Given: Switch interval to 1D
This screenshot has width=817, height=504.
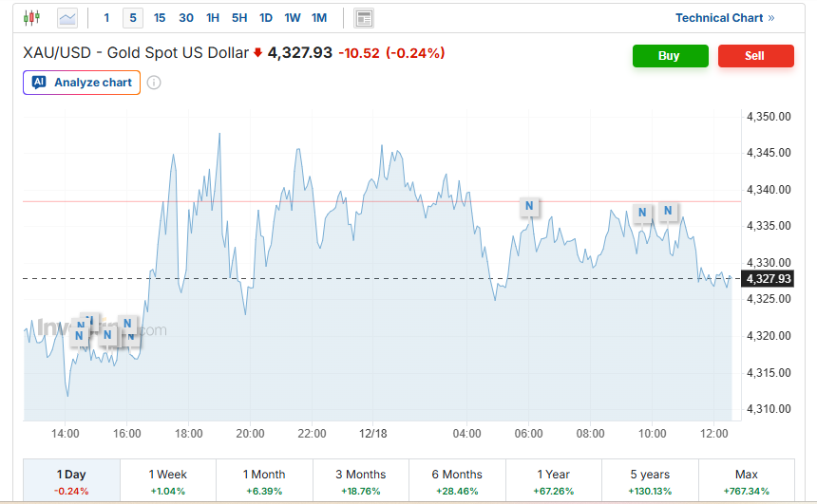Looking at the screenshot, I should click(x=266, y=18).
